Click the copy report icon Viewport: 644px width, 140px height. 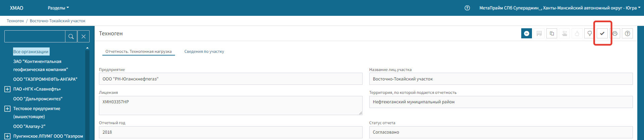point(552,34)
